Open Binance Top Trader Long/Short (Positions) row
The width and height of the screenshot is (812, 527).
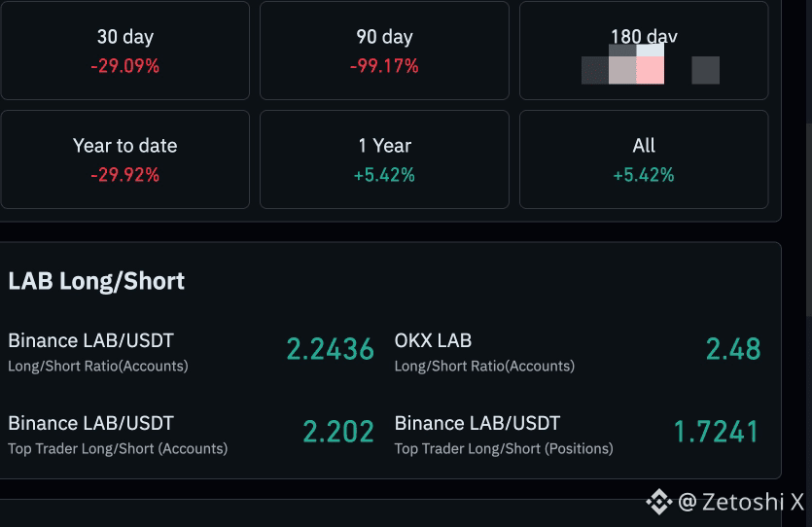(578, 435)
